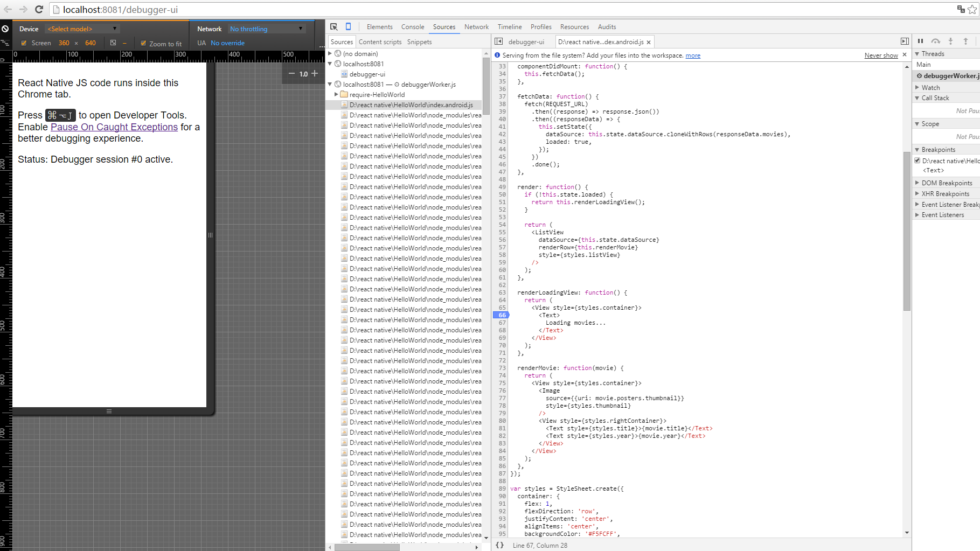
Task: Zoom in with the plus next to 1.0
Action: pyautogui.click(x=315, y=73)
